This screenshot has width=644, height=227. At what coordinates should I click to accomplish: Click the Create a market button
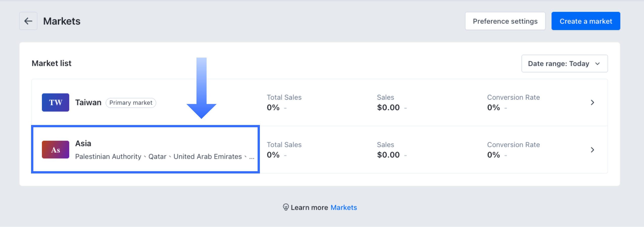(x=586, y=21)
